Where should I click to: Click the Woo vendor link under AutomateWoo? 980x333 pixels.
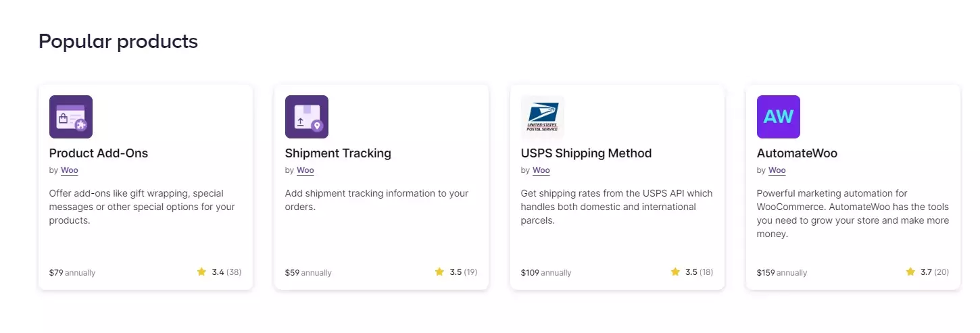777,170
